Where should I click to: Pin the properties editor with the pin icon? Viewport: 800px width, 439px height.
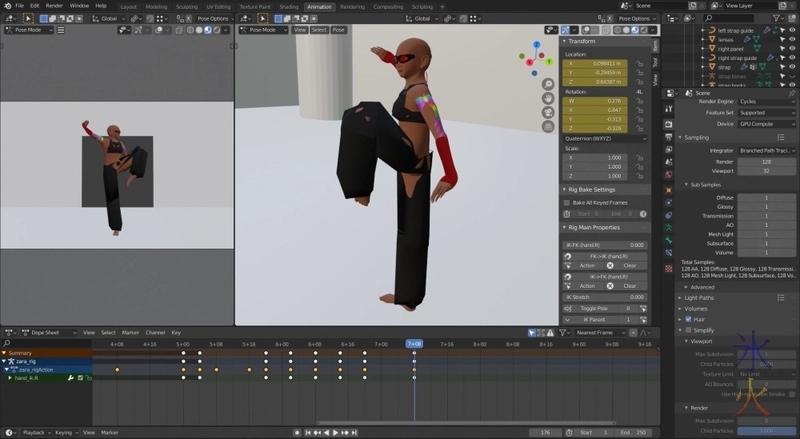coord(790,92)
